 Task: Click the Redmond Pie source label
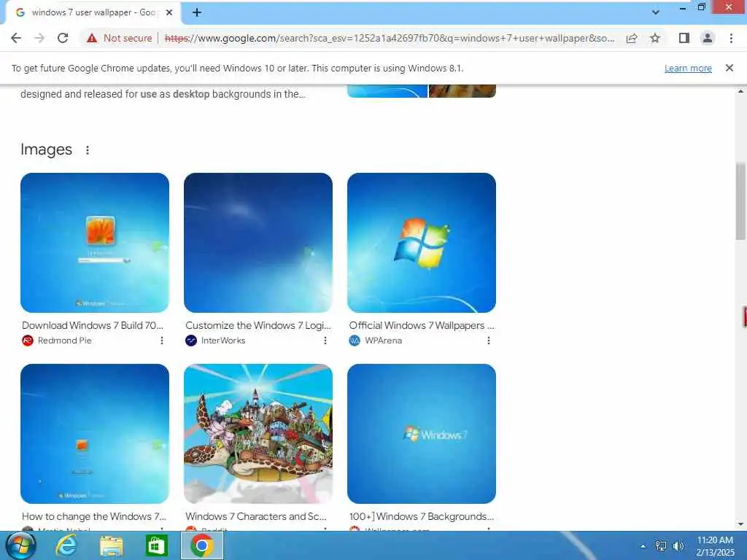(65, 341)
